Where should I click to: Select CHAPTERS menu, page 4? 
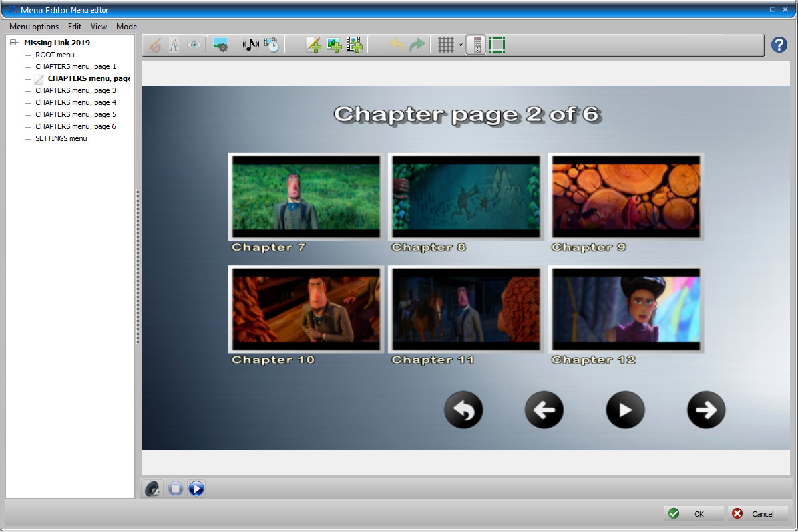click(76, 102)
